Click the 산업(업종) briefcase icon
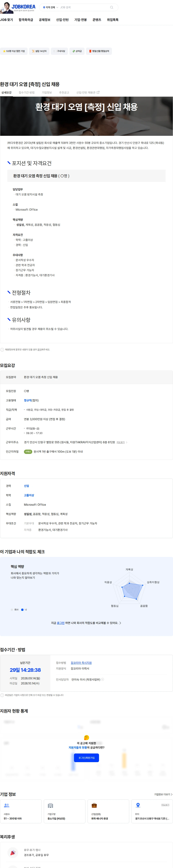The image size is (173, 868). click(x=94, y=805)
